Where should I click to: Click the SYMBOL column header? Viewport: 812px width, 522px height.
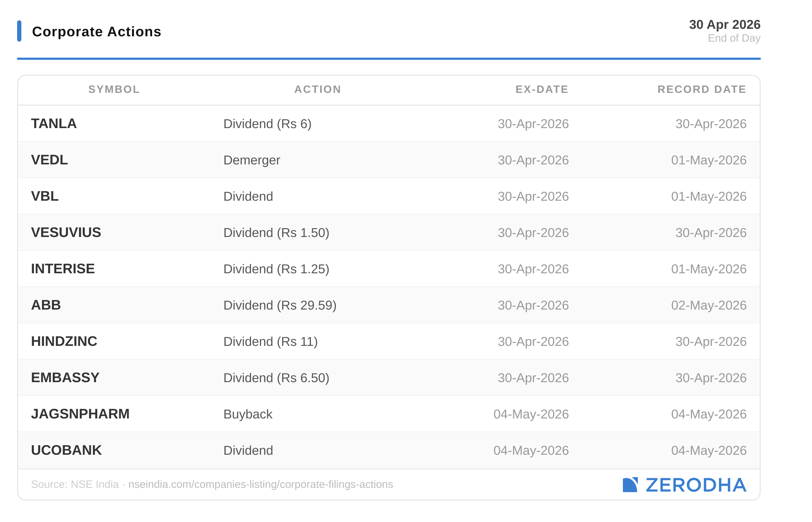point(114,89)
